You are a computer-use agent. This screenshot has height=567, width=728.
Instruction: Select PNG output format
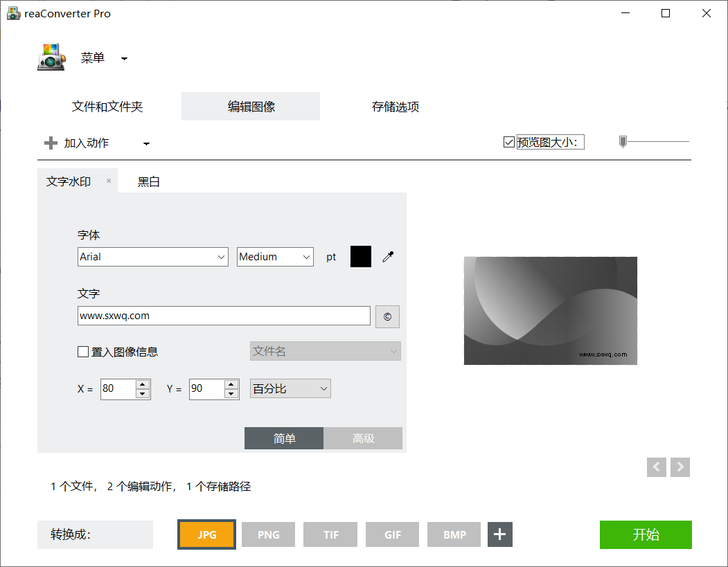268,534
